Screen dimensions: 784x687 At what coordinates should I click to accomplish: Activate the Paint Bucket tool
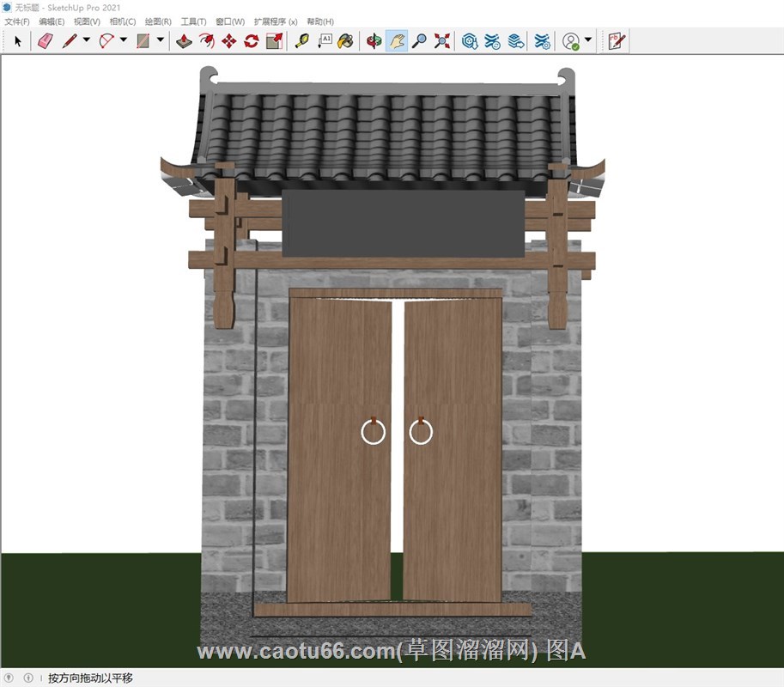[x=344, y=40]
